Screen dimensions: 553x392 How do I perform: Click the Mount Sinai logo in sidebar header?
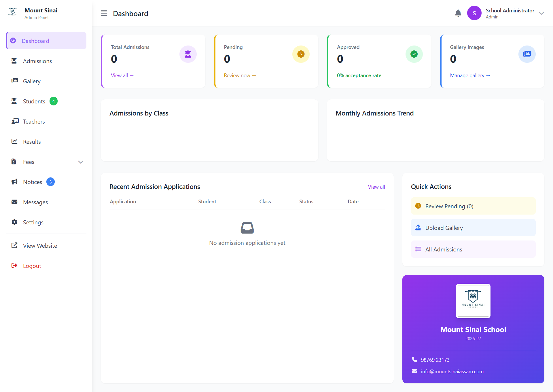(x=13, y=13)
